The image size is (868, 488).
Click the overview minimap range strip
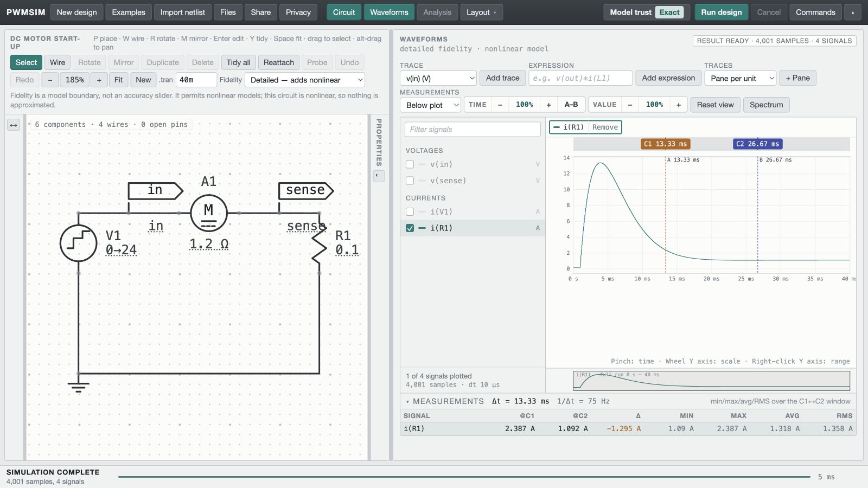711,381
